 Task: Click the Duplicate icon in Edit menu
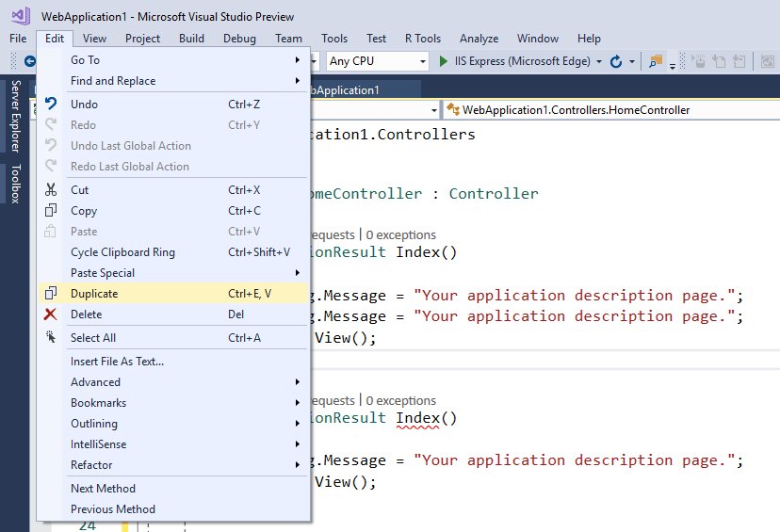pos(51,294)
